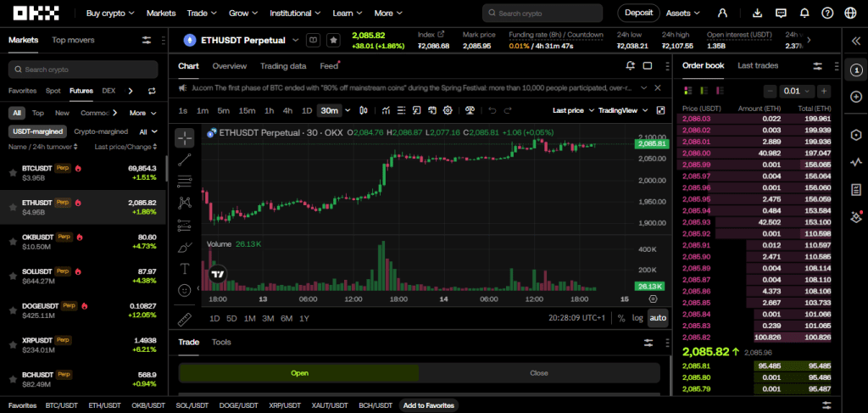Show bids-only order book view
868x413 pixels.
pyautogui.click(x=704, y=90)
